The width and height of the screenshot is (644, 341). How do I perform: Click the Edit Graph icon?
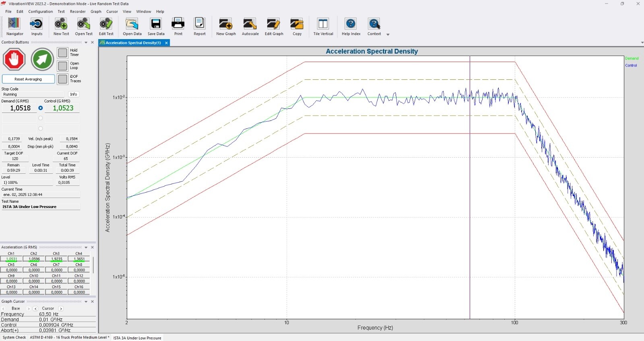pos(274,27)
